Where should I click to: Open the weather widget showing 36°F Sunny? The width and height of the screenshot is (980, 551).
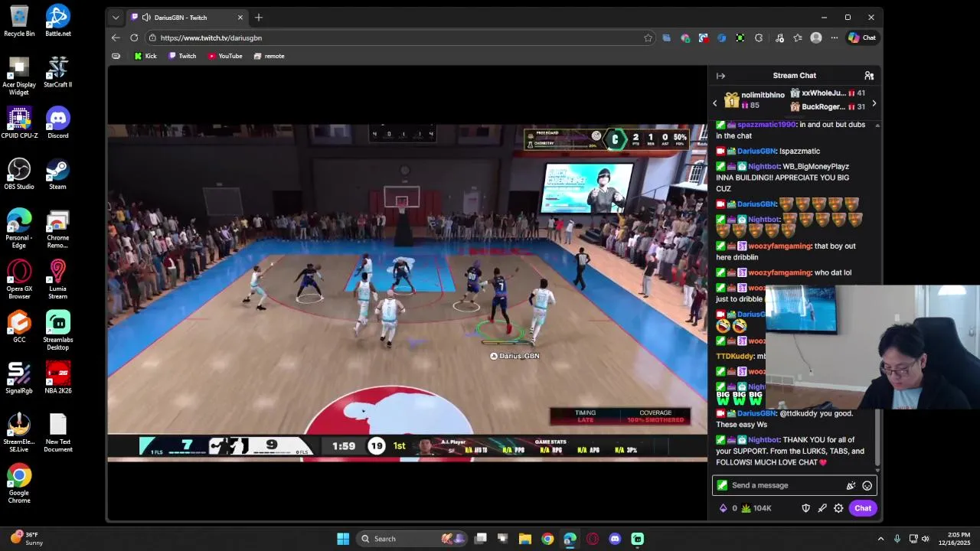tap(27, 539)
